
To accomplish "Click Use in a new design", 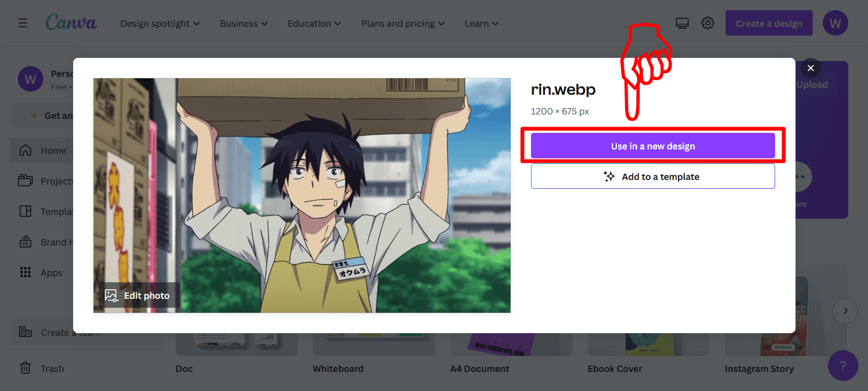I will tap(653, 146).
